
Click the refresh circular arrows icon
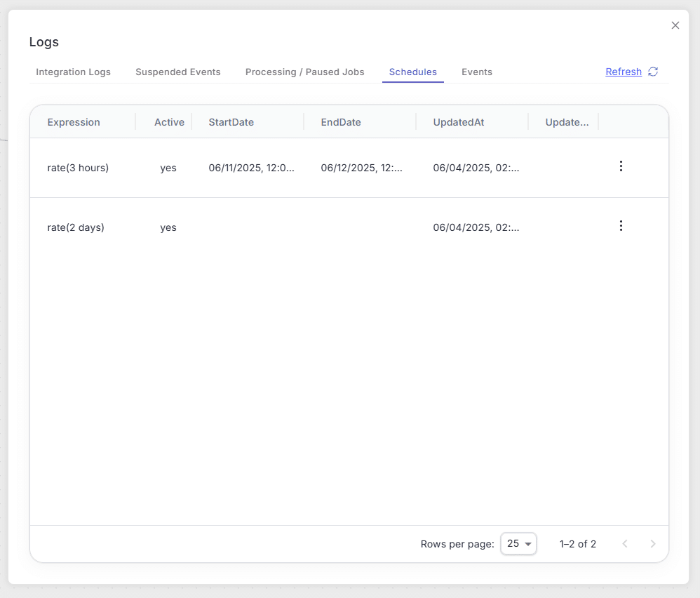(x=653, y=72)
